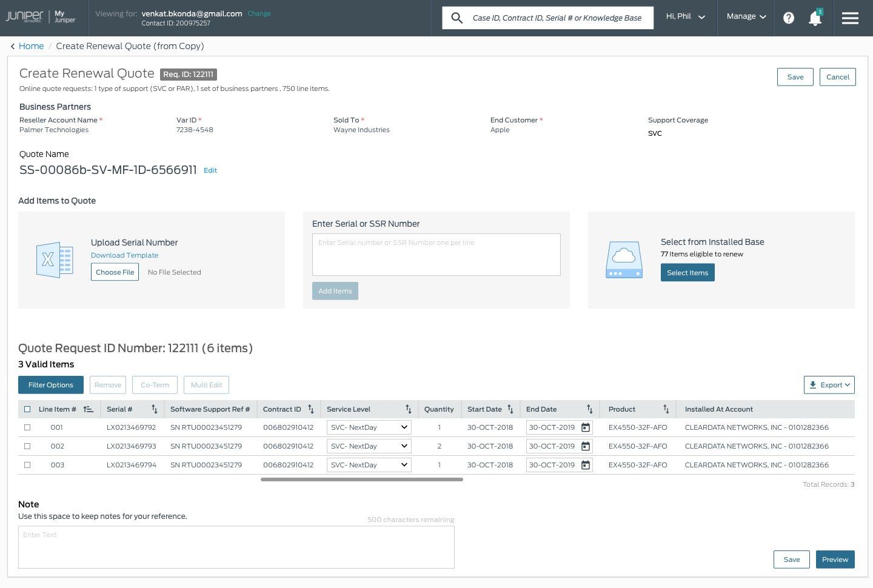The image size is (873, 588).
Task: Open calendar for line item 002 end date
Action: point(586,446)
